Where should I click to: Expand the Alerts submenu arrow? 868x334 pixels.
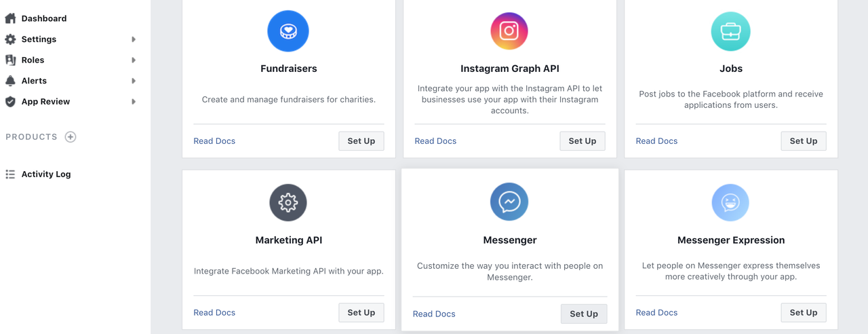point(134,81)
